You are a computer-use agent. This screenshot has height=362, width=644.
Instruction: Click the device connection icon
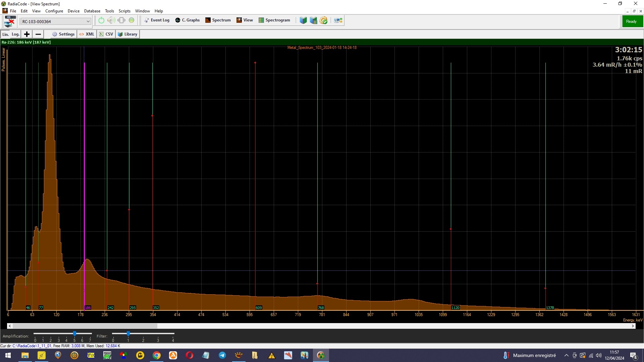click(x=10, y=21)
